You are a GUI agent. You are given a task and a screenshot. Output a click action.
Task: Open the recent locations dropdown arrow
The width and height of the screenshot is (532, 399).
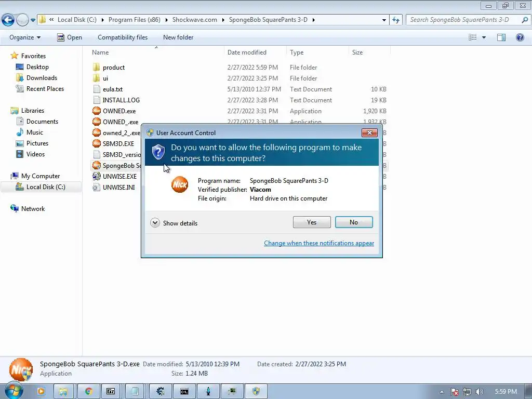(33, 20)
